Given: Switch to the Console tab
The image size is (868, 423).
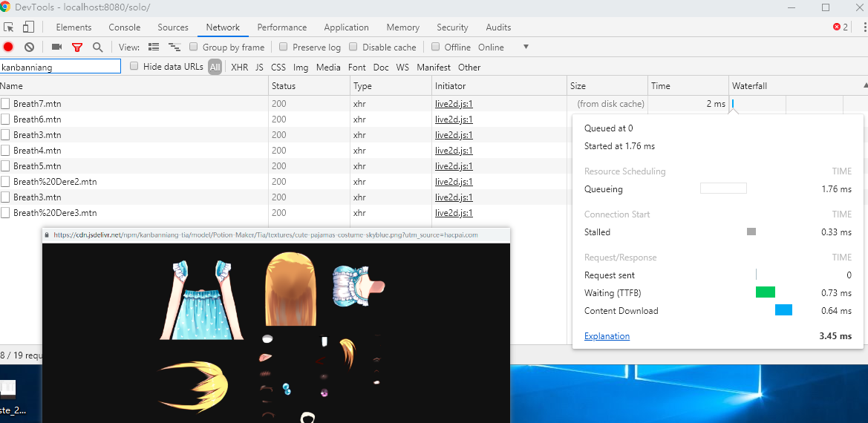Looking at the screenshot, I should click(x=124, y=27).
